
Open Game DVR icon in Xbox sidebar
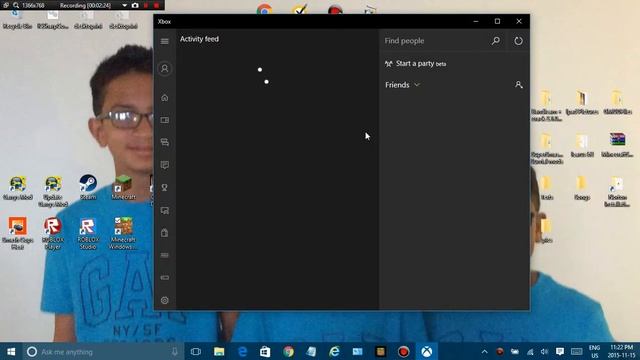click(164, 211)
